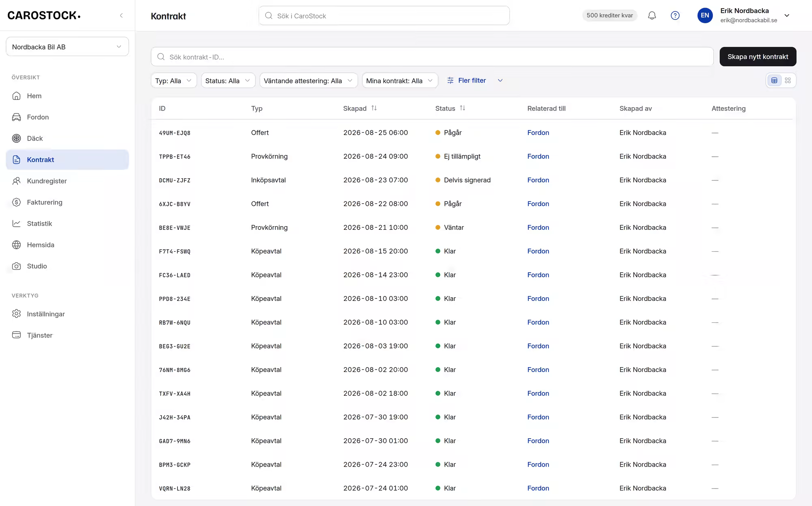Open the Fordon link for contract 49UM-EJQ8
812x506 pixels.
538,133
